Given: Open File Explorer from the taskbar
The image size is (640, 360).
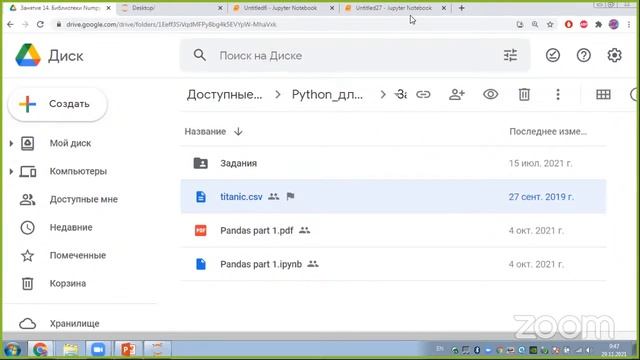Looking at the screenshot, I should pyautogui.click(x=70, y=350).
